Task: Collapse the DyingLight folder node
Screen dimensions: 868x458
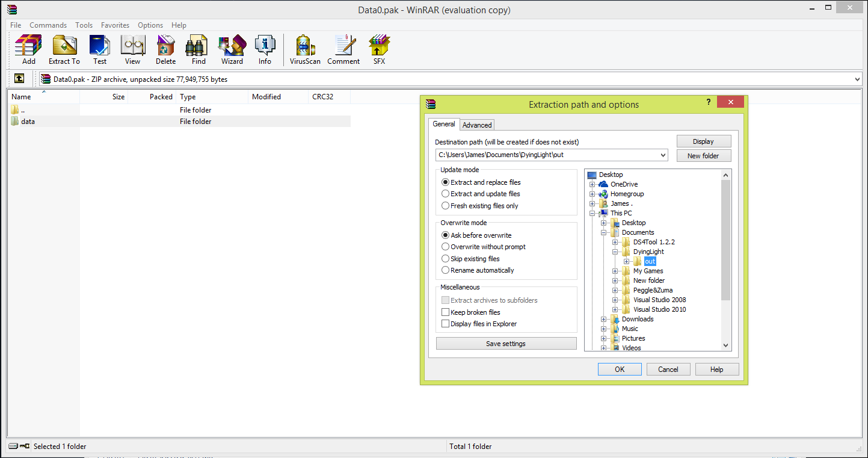Action: point(615,252)
